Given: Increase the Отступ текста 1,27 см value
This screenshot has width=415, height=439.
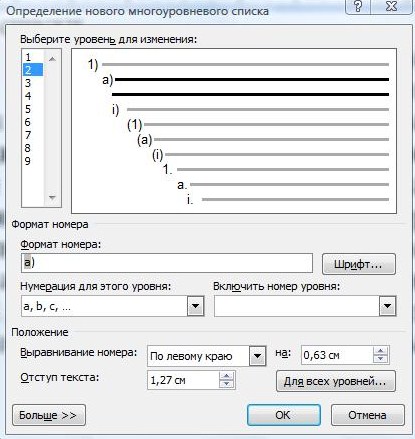Looking at the screenshot, I should [x=226, y=376].
